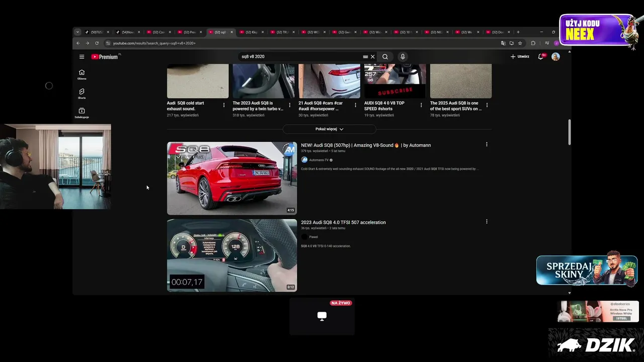Open options for The 2025 Audi SQ8 short
This screenshot has height=362, width=644.
487,105
